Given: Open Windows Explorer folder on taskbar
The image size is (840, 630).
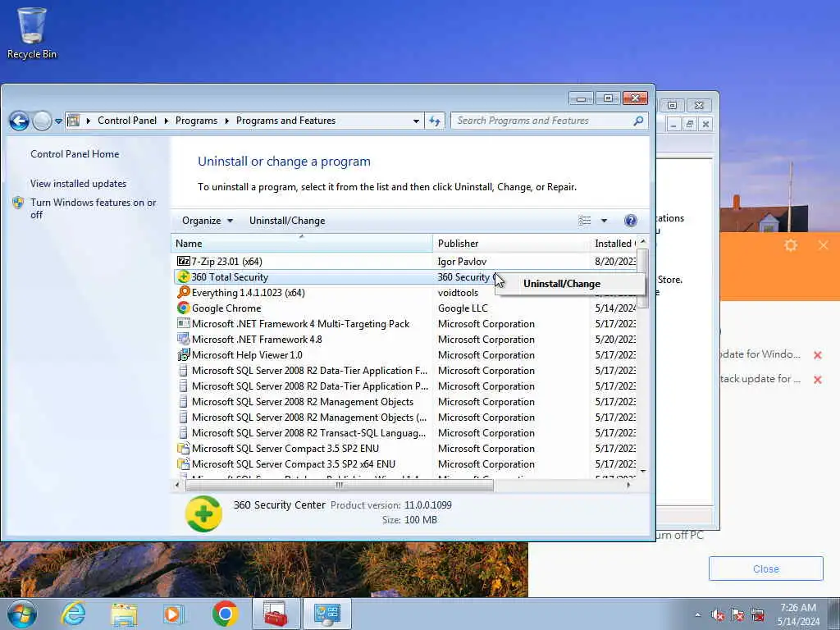Looking at the screenshot, I should pos(124,614).
